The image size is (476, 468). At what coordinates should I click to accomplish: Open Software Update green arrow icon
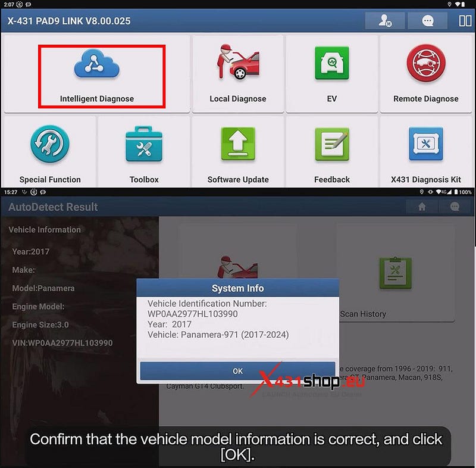(x=238, y=143)
